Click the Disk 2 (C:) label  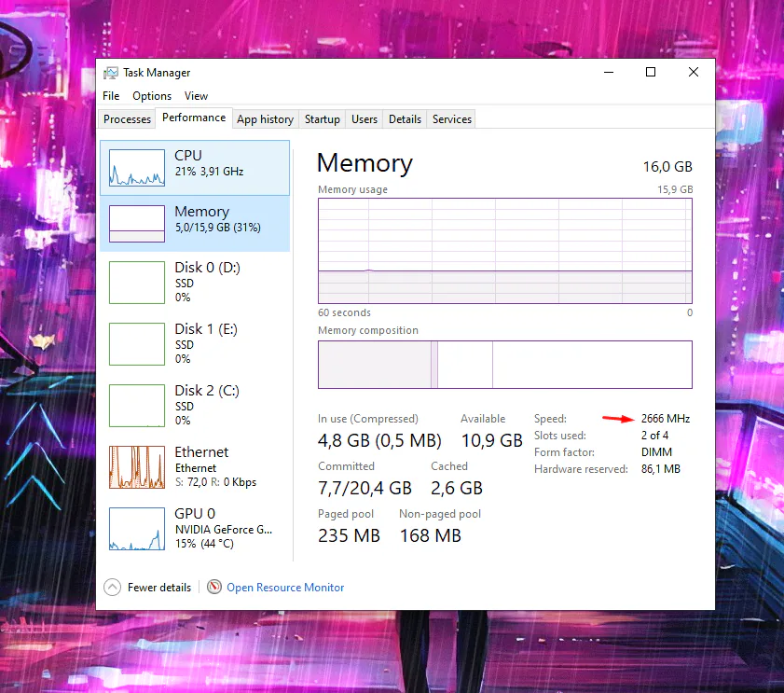(207, 391)
